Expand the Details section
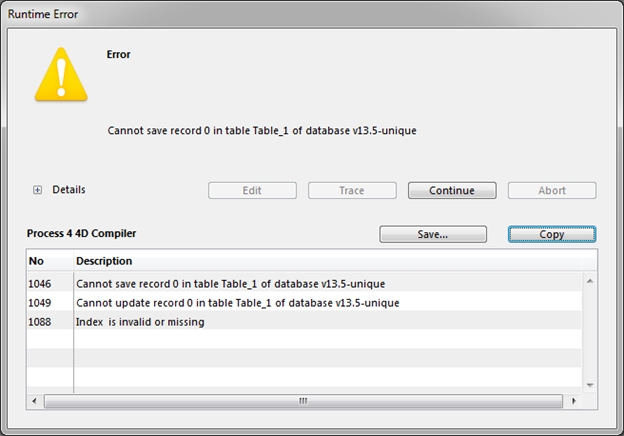This screenshot has width=624, height=436. 38,190
